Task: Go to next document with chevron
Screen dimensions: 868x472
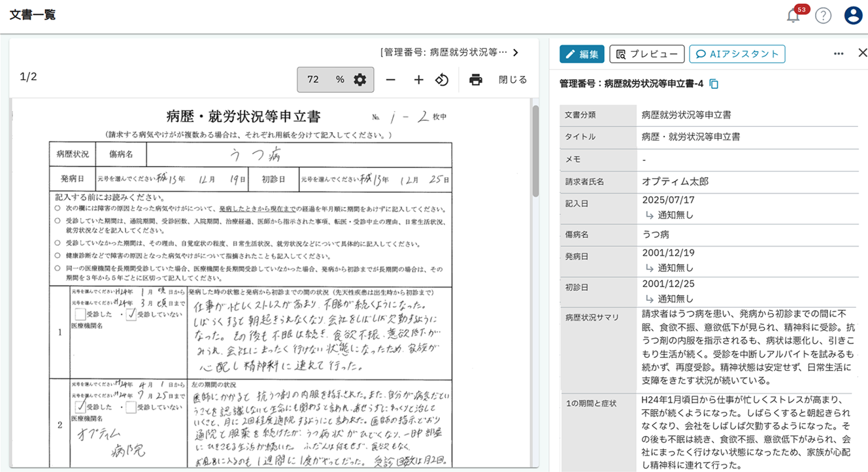Action: (516, 52)
